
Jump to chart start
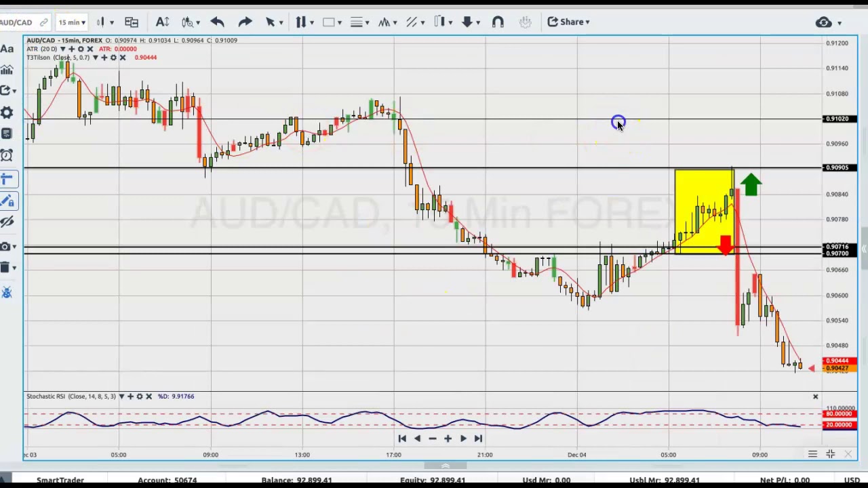[x=402, y=439]
